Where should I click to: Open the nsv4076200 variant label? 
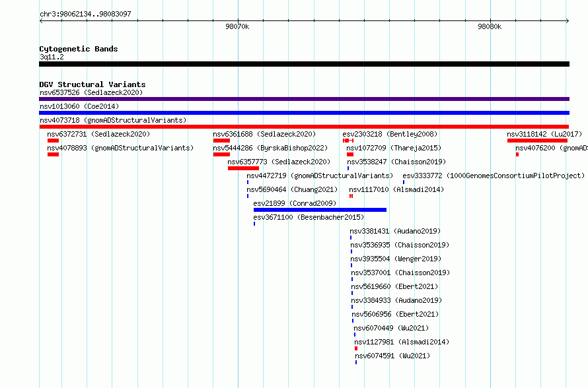552,148
